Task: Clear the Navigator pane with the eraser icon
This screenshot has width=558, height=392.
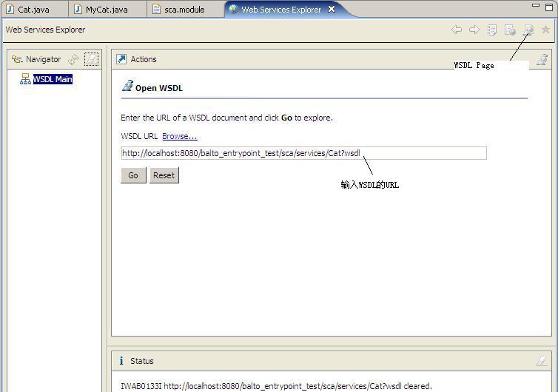Action: [x=92, y=59]
